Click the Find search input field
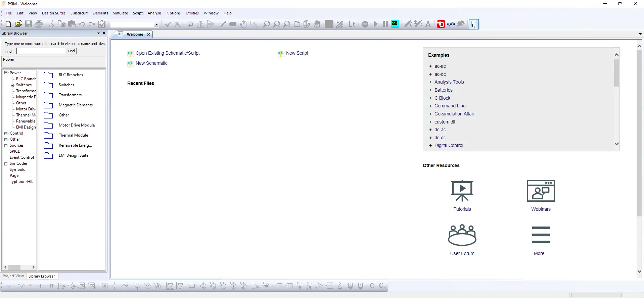This screenshot has width=644, height=298. click(x=41, y=51)
